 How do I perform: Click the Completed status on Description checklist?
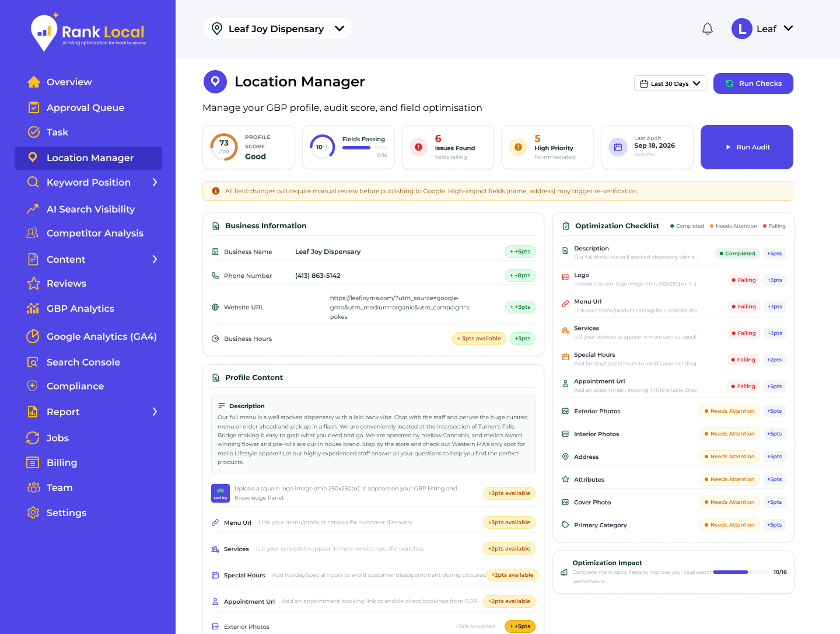click(737, 253)
